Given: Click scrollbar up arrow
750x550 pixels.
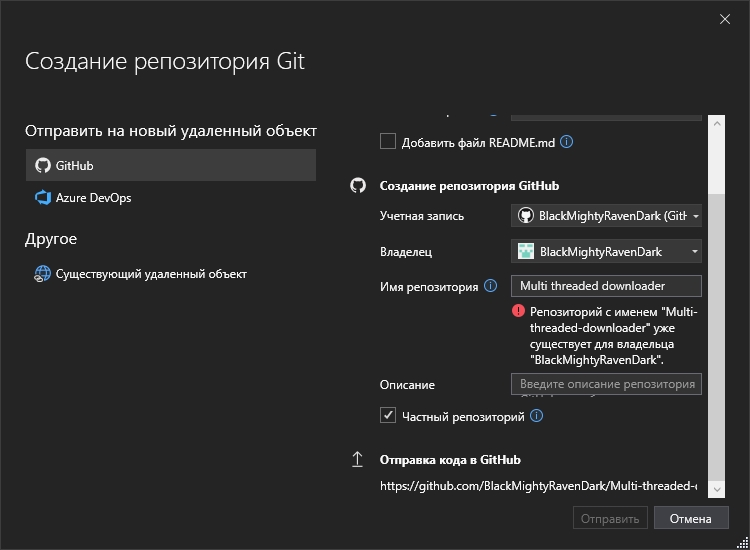Looking at the screenshot, I should pos(717,123).
